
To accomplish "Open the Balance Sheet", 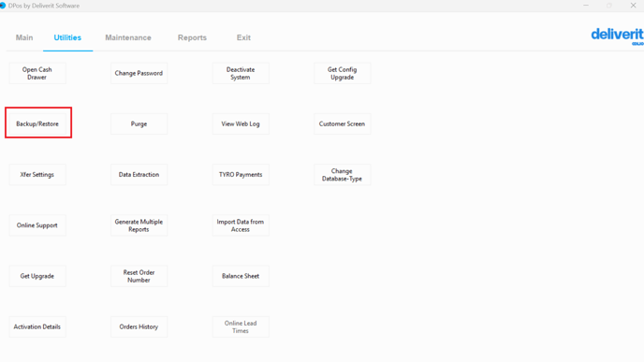I will (x=241, y=276).
